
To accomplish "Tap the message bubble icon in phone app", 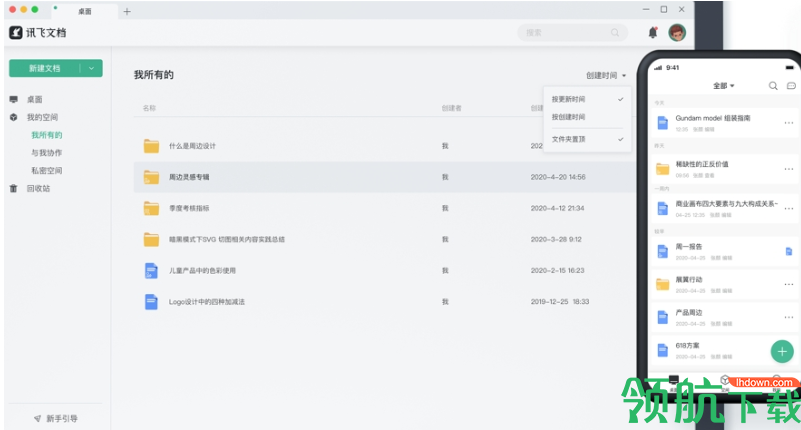I will click(x=791, y=86).
